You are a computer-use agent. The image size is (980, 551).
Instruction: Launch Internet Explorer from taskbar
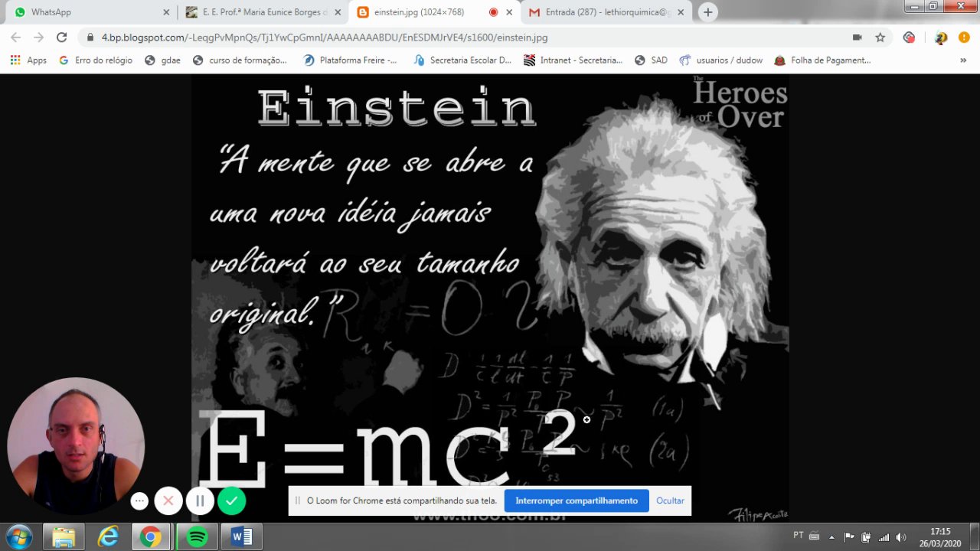108,537
